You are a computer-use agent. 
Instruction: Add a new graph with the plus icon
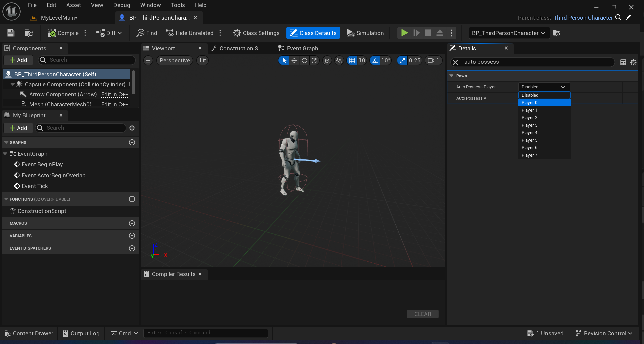click(132, 142)
